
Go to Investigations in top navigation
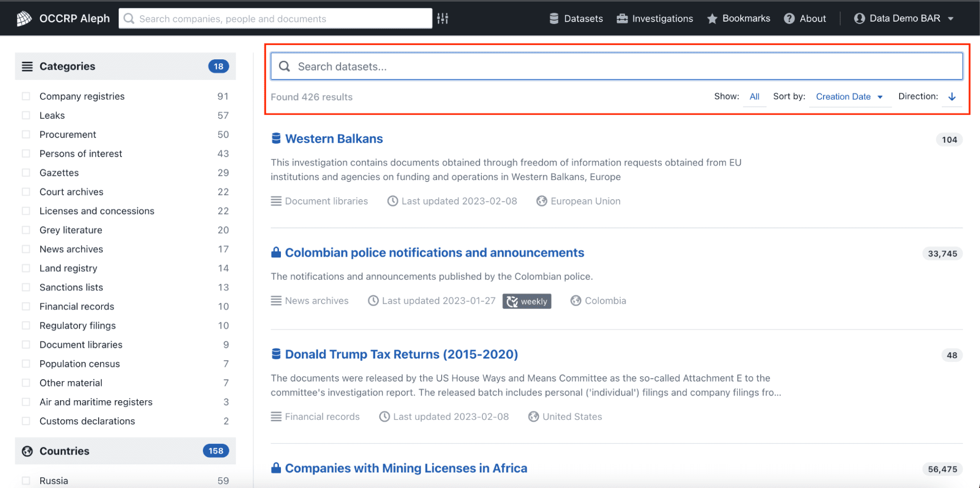coord(655,19)
